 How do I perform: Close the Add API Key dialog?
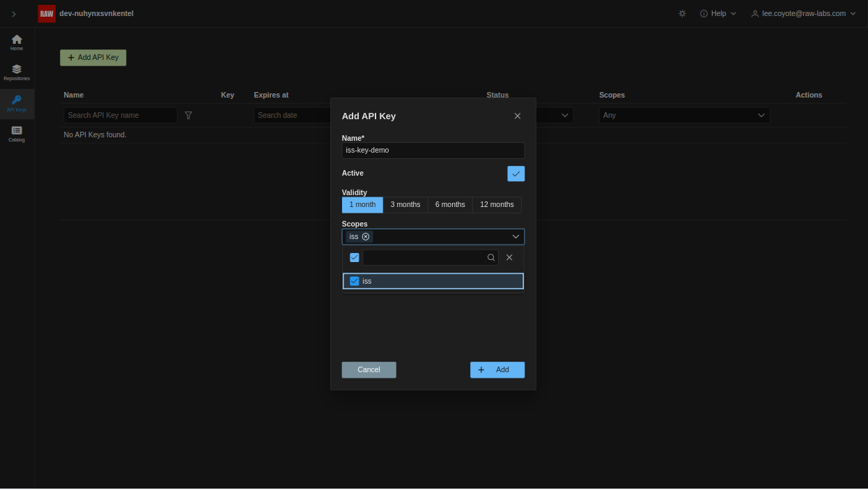pyautogui.click(x=518, y=116)
